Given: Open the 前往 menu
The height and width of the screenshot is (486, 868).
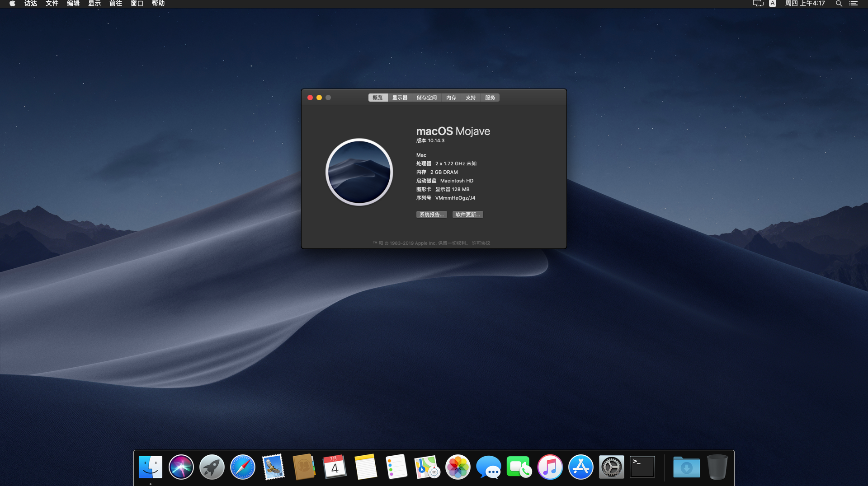Looking at the screenshot, I should pos(116,4).
